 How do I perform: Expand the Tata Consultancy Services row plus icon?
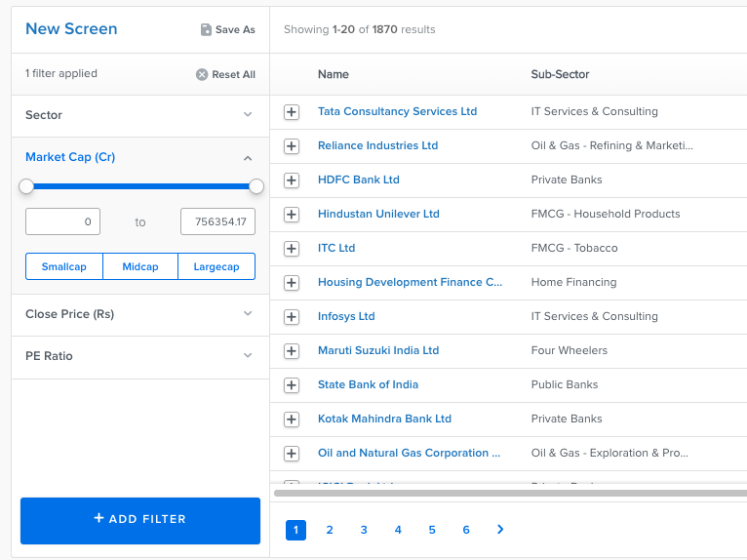pos(292,112)
